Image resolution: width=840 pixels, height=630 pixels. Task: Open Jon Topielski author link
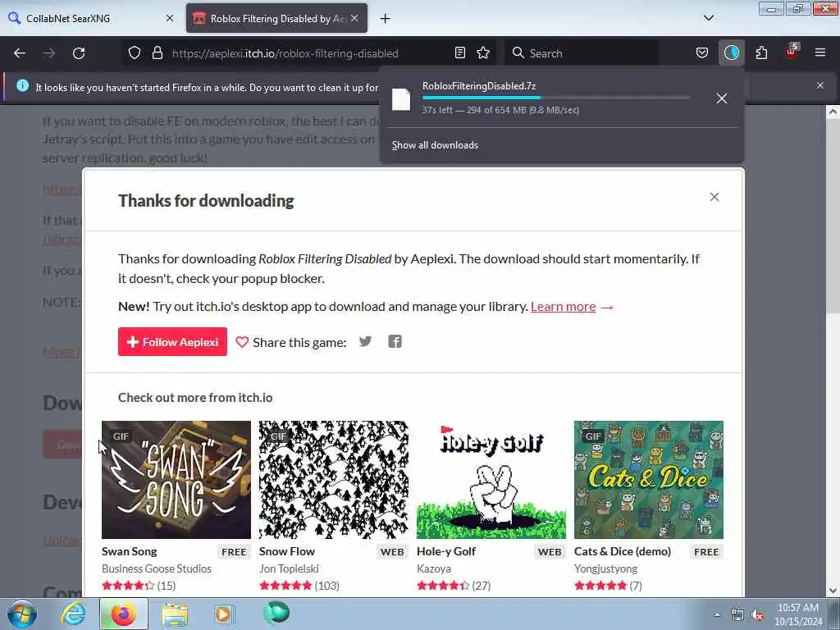click(289, 568)
